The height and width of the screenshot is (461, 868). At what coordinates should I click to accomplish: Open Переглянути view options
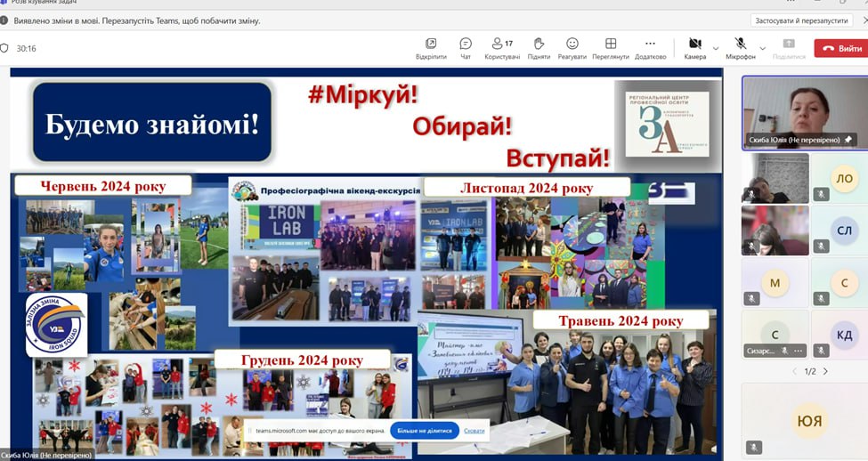point(611,48)
